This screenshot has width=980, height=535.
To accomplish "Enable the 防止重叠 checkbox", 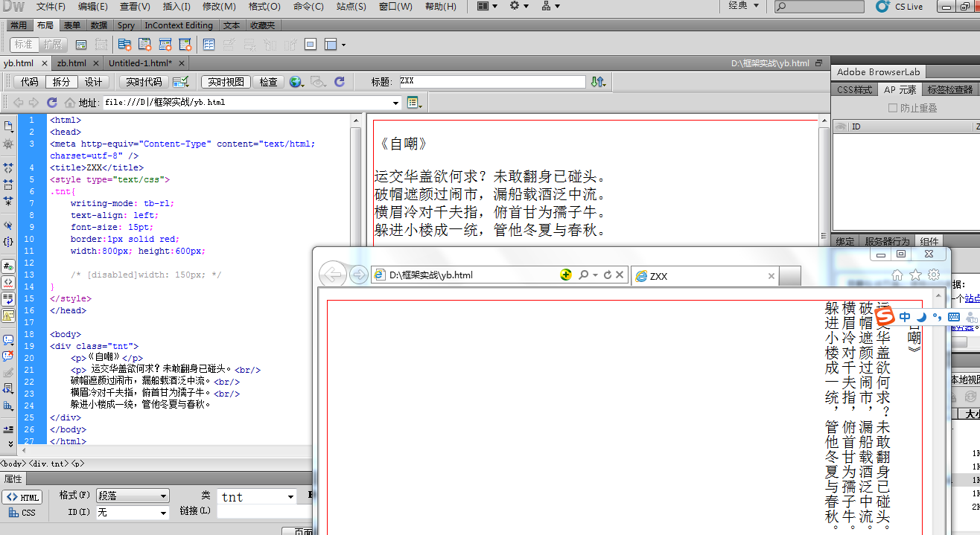I will point(894,109).
